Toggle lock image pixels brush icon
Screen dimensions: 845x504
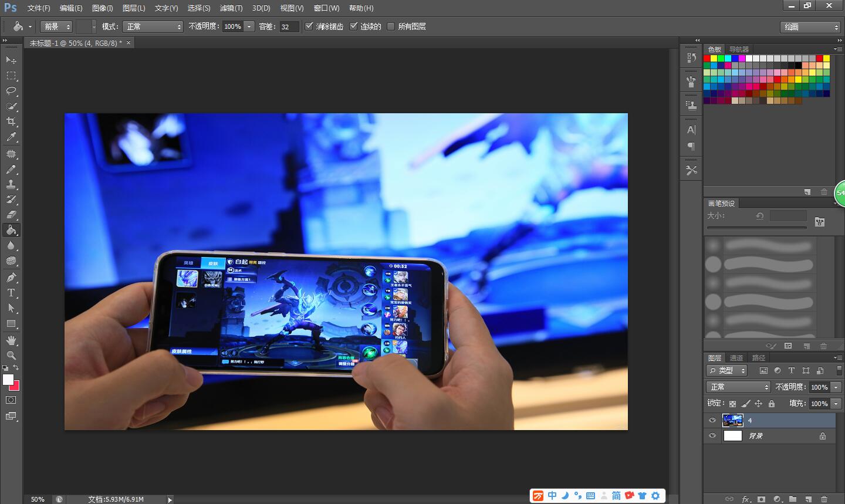coord(746,404)
